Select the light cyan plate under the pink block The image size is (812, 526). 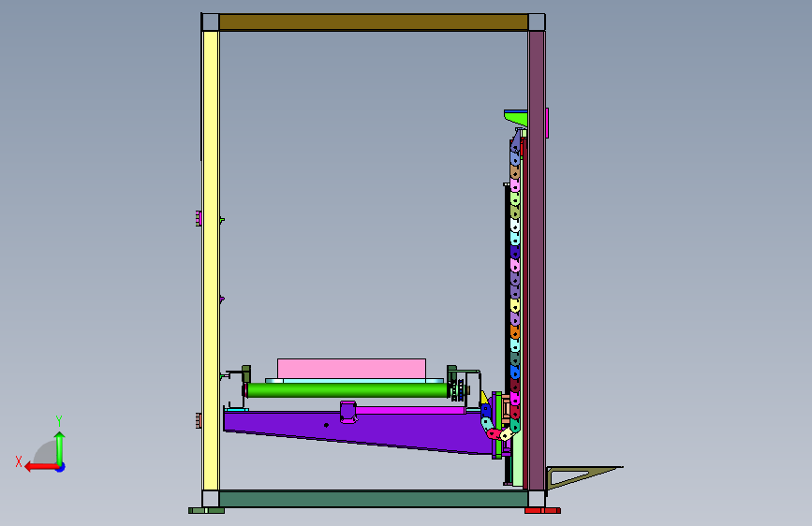[355, 381]
